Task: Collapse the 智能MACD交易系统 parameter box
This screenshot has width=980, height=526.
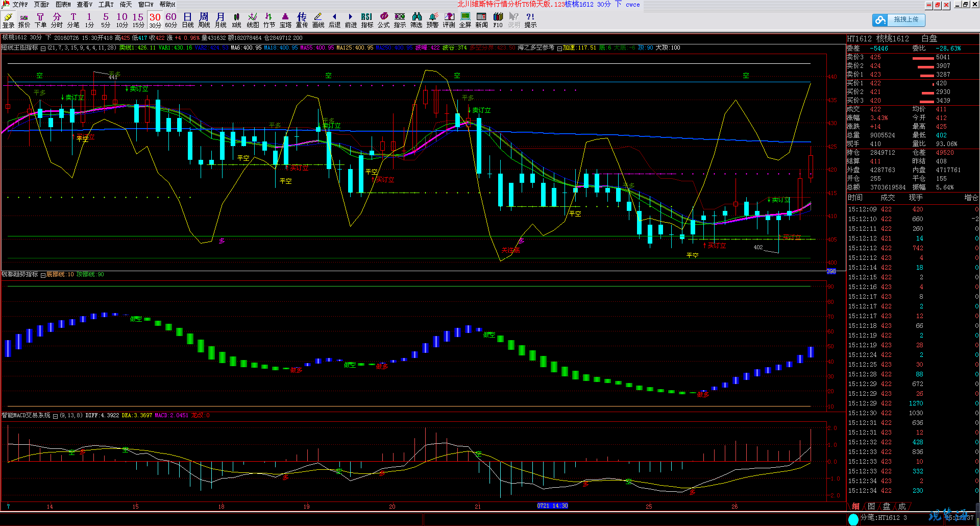Action: 55,416
